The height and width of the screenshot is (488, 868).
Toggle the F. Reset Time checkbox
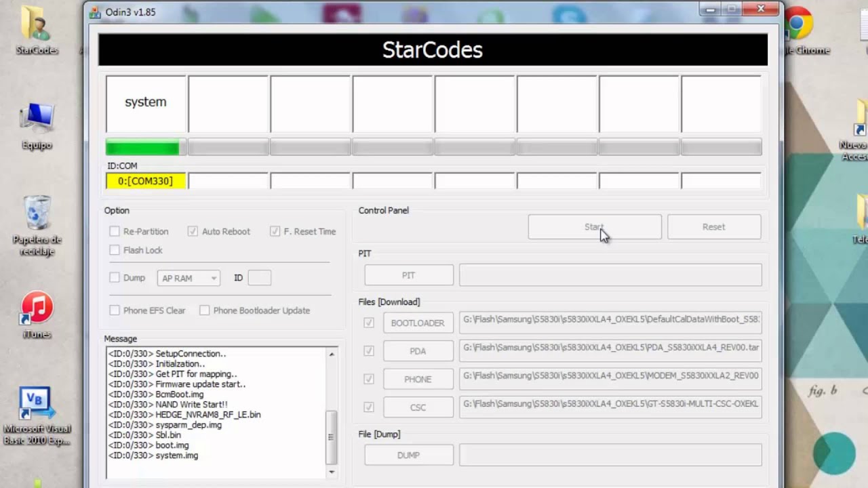[x=275, y=231]
